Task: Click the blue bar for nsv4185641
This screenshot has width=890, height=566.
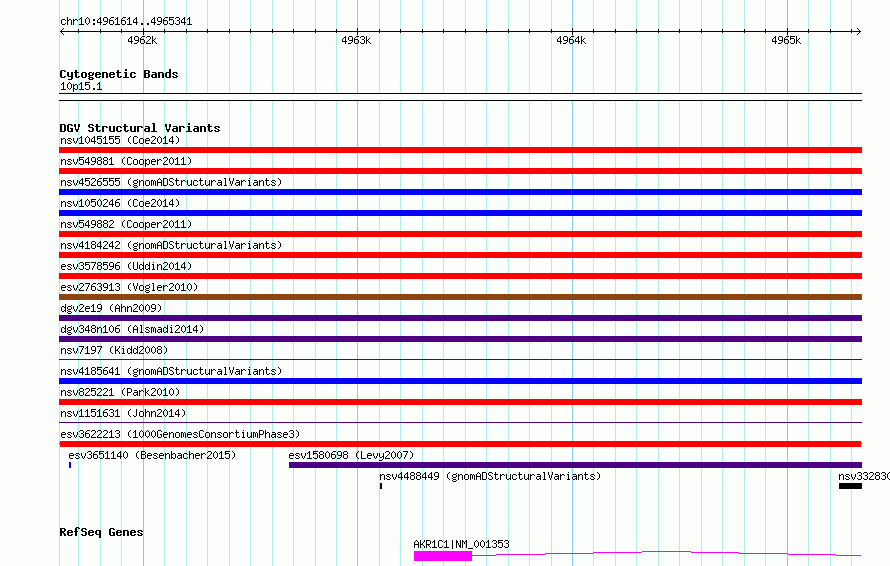Action: 460,381
